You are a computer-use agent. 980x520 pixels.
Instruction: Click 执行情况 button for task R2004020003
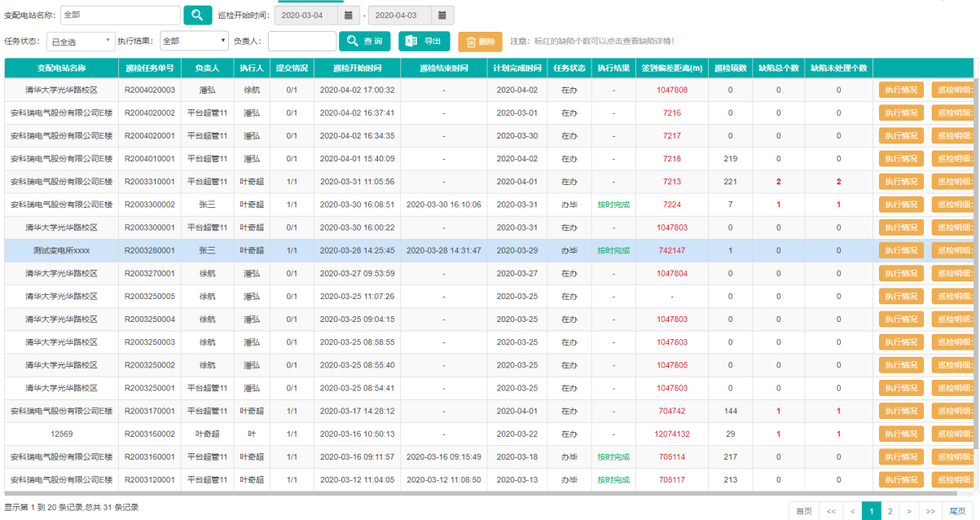click(x=901, y=90)
